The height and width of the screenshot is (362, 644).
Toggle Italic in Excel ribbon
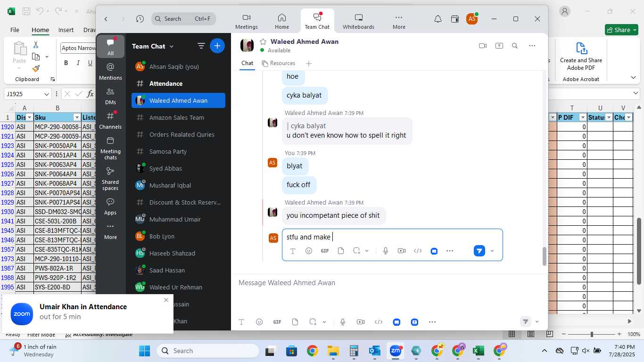point(78,63)
